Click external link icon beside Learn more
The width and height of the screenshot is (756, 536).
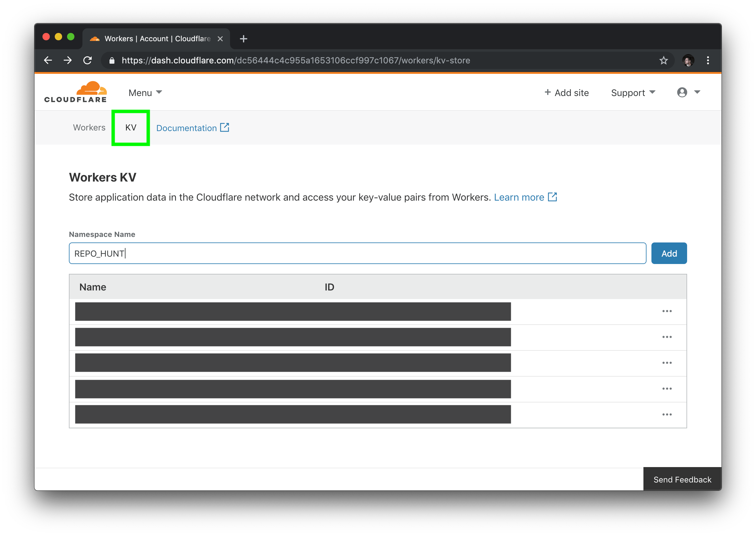click(552, 197)
